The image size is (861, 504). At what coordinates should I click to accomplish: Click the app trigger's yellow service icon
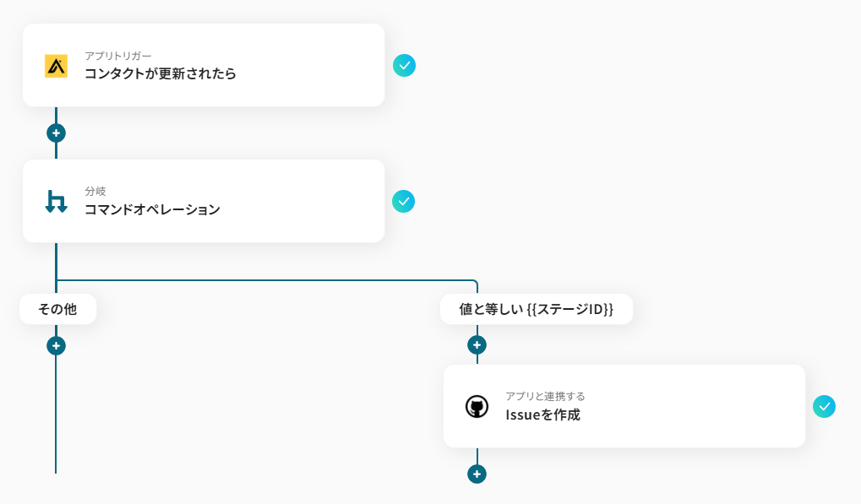(56, 65)
